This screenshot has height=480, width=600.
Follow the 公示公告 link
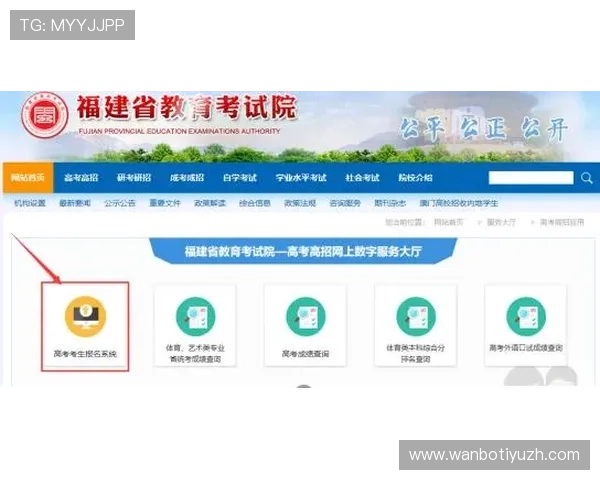120,203
